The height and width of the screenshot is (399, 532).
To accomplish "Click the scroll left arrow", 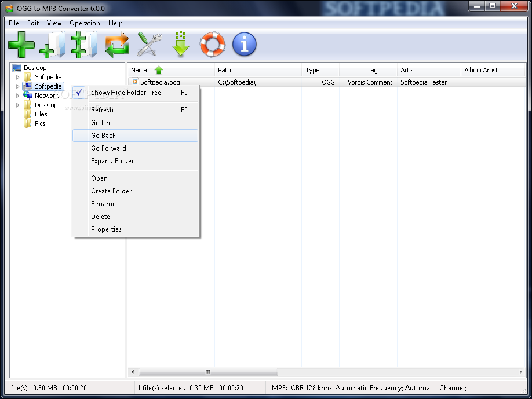I will tap(133, 372).
